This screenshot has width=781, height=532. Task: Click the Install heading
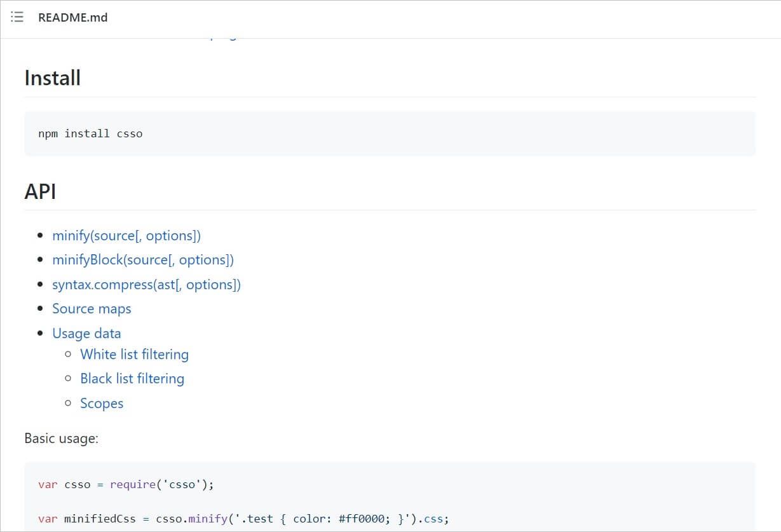pyautogui.click(x=53, y=78)
